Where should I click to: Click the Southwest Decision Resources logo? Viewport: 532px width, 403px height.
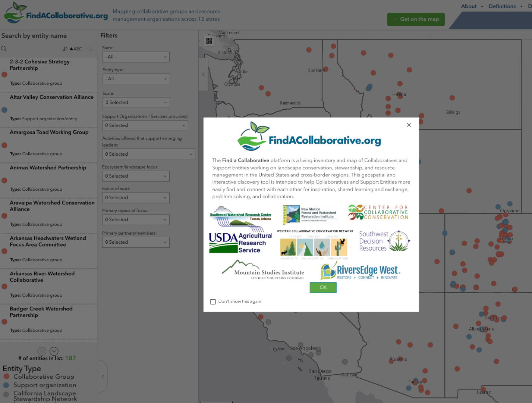[x=385, y=241]
